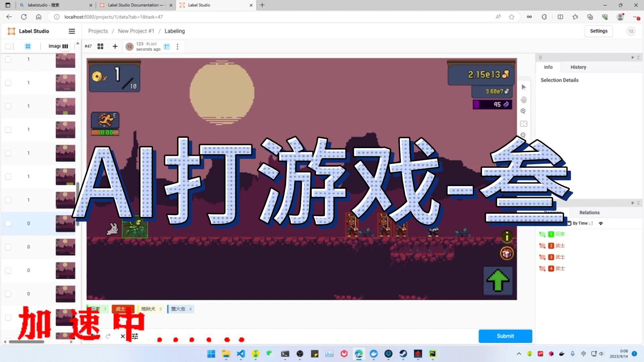Switch to the Info tab
The width and height of the screenshot is (644, 362).
548,67
